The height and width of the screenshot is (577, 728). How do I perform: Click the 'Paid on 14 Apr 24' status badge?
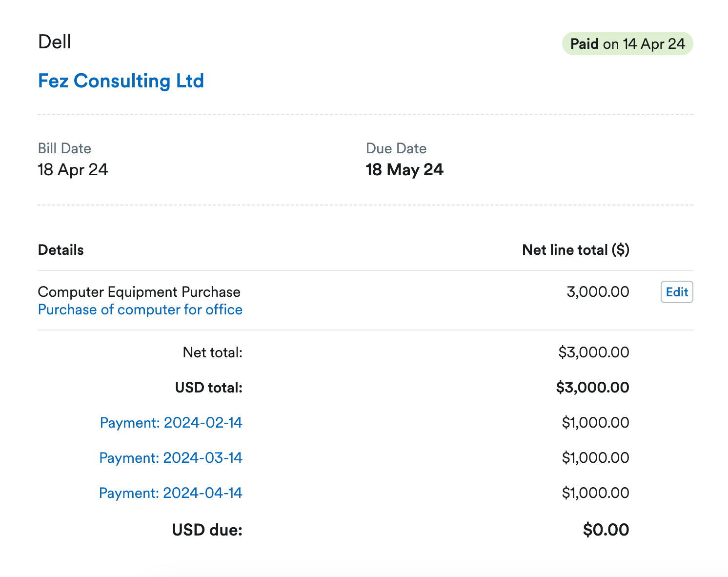[x=627, y=44]
